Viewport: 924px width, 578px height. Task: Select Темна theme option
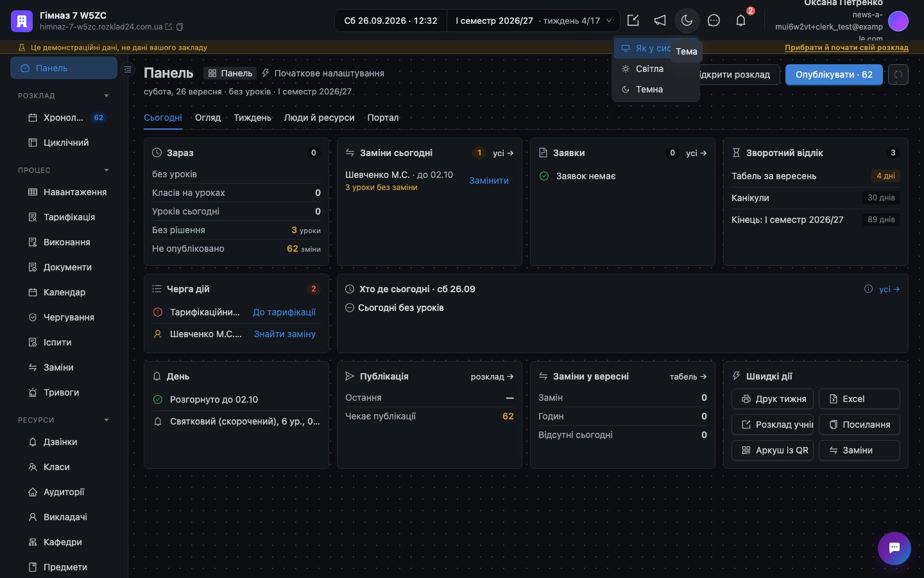click(x=655, y=89)
